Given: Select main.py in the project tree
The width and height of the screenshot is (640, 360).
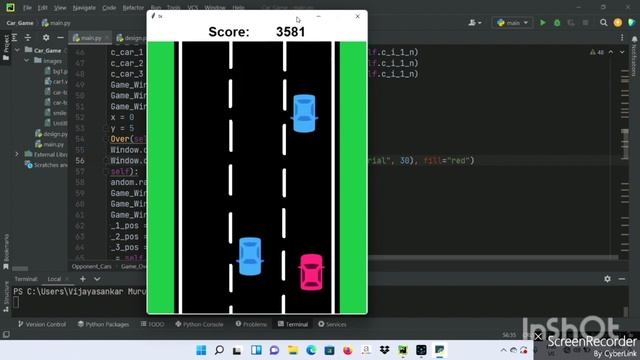Looking at the screenshot, I should click(49, 144).
